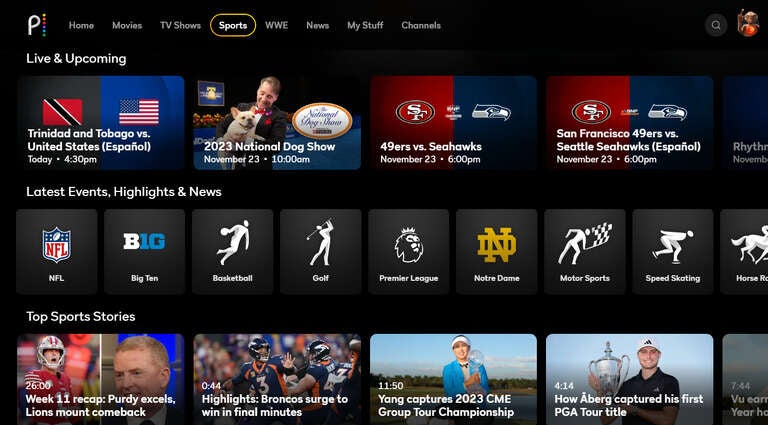This screenshot has width=768, height=425.
Task: Switch to the Movies tab
Action: 127,25
